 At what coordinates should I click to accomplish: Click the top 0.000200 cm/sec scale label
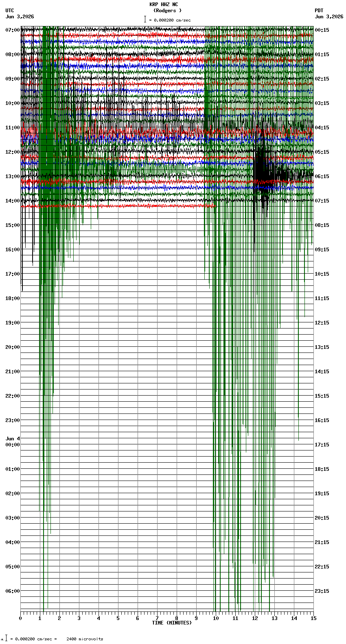(x=170, y=20)
